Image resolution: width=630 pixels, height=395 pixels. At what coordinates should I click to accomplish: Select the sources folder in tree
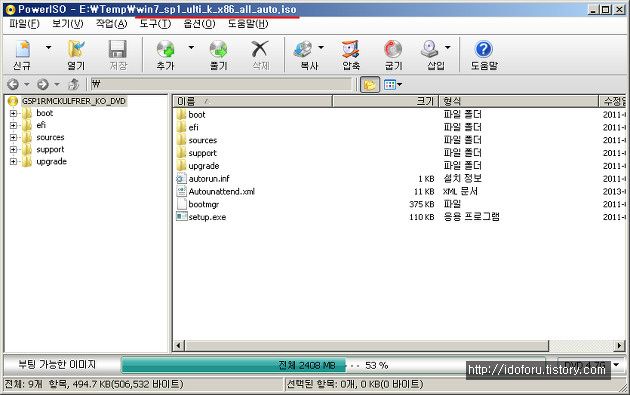50,137
